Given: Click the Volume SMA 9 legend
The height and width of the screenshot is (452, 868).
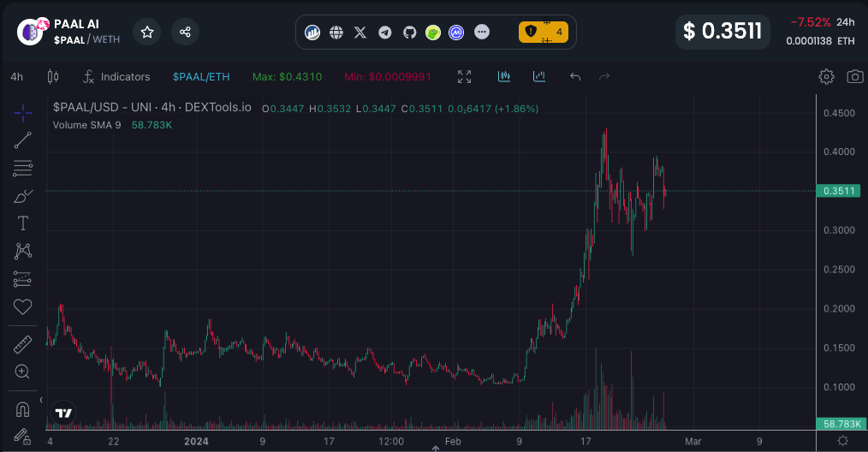Looking at the screenshot, I should (87, 125).
